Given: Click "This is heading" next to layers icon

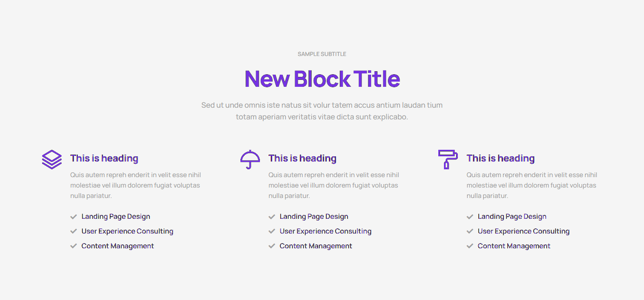Looking at the screenshot, I should [104, 158].
